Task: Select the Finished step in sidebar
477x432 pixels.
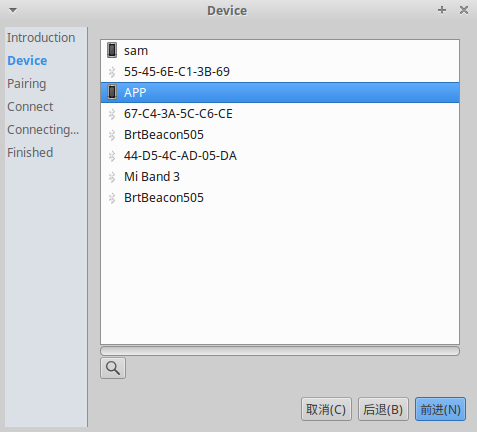Action: tap(30, 153)
